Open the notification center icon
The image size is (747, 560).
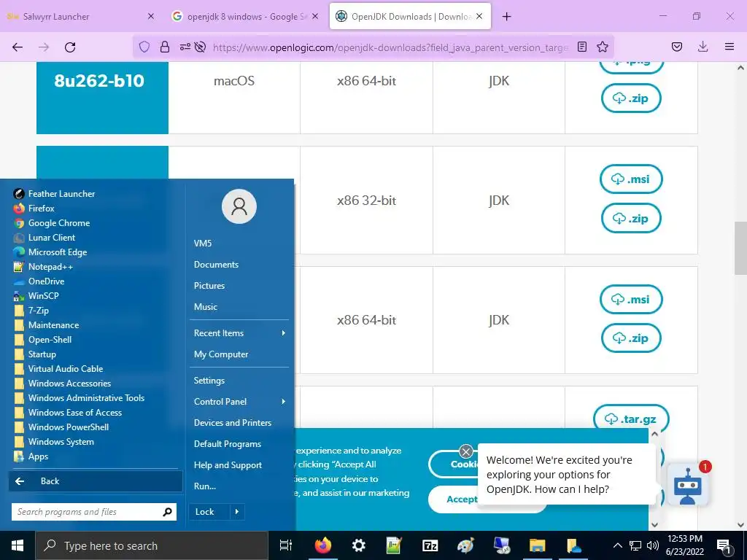click(724, 545)
